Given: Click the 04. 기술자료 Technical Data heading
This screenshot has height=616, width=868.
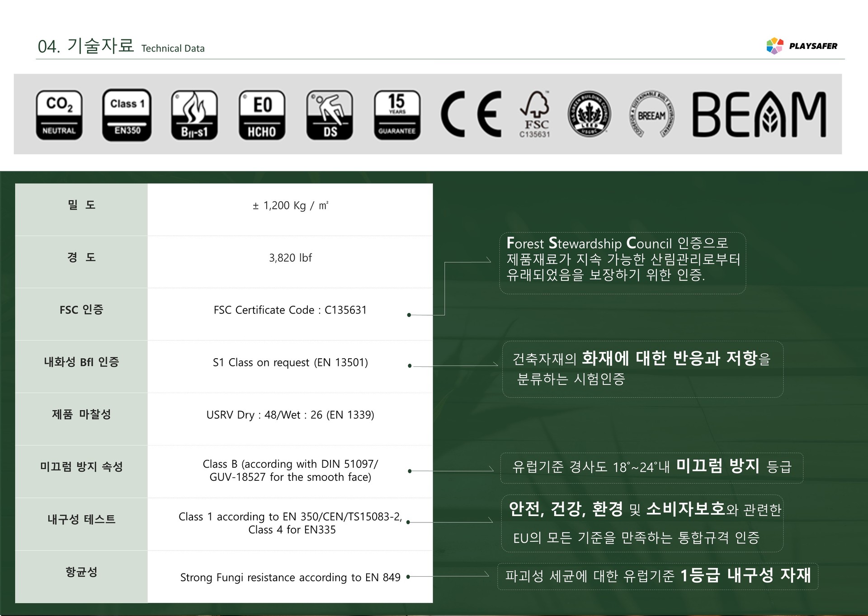Looking at the screenshot, I should 121,46.
